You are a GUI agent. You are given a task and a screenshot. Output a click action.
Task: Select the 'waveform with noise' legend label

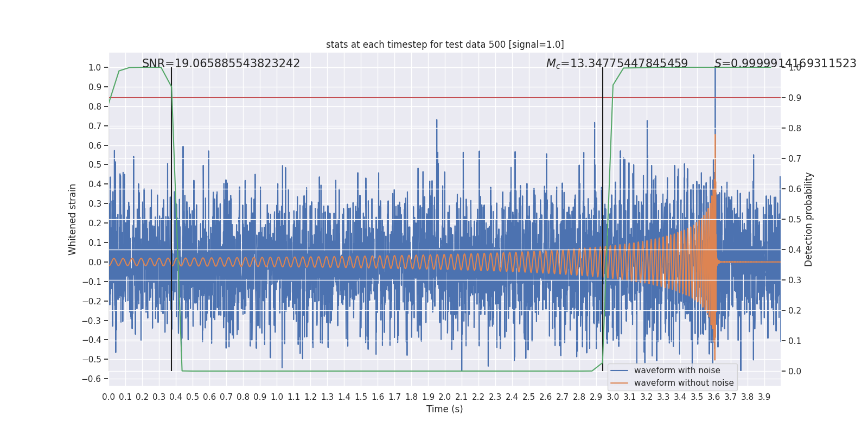(x=677, y=371)
